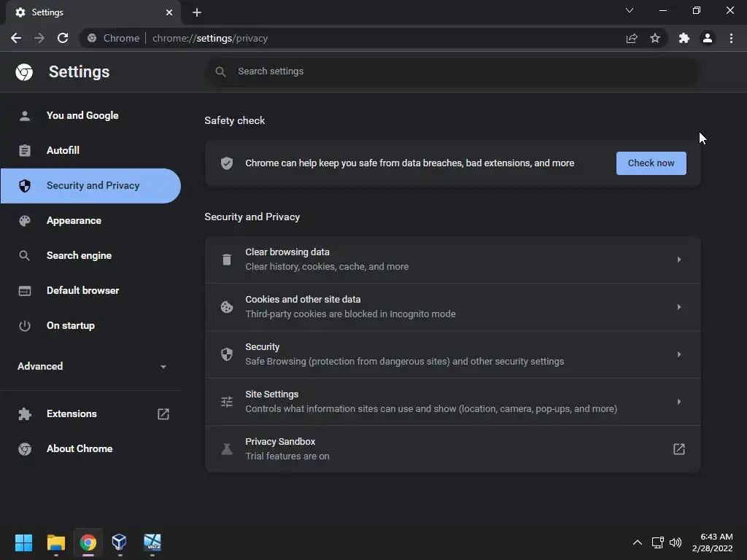Image resolution: width=747 pixels, height=560 pixels.
Task: Open Appearance settings section
Action: coord(90,220)
